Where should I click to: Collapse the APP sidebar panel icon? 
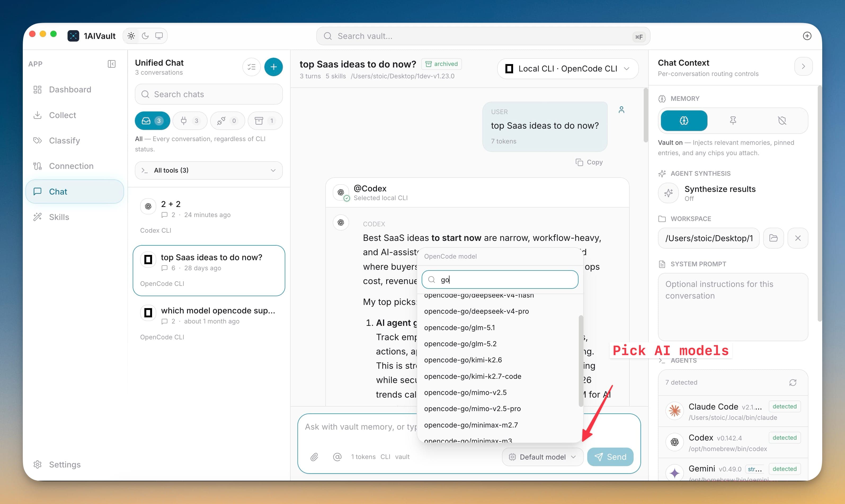tap(112, 64)
